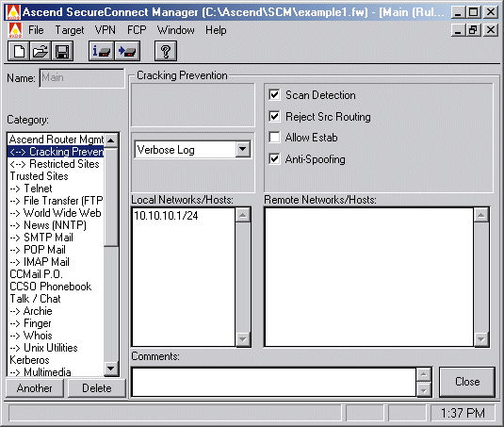Click the Save floppy disk icon
This screenshot has width=504, height=427.
click(x=62, y=51)
